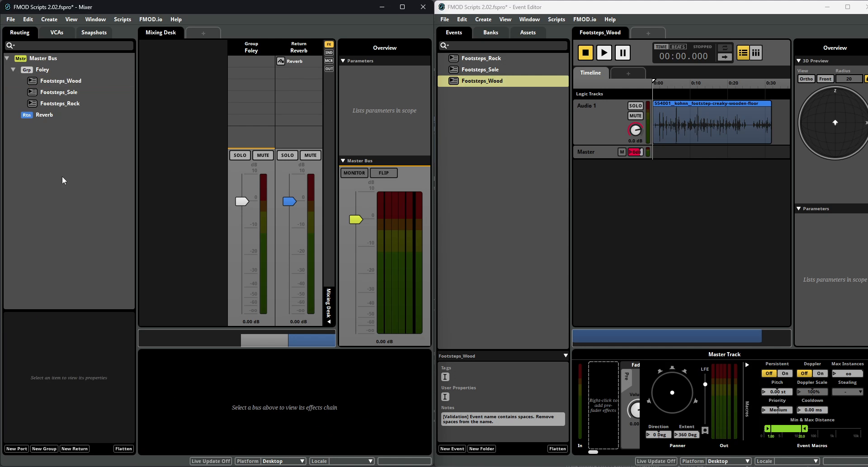The width and height of the screenshot is (868, 467).
Task: Toggle the FX section button on the mixing desk
Action: [x=329, y=44]
